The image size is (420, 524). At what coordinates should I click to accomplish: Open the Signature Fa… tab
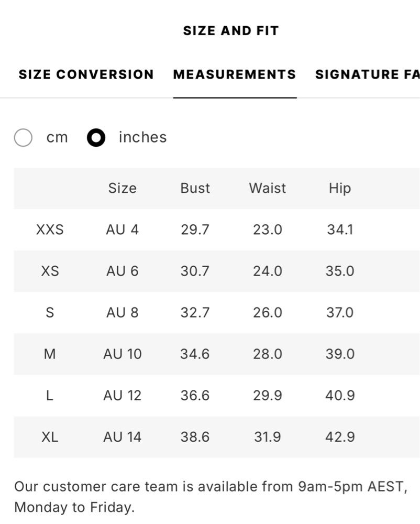click(x=367, y=74)
